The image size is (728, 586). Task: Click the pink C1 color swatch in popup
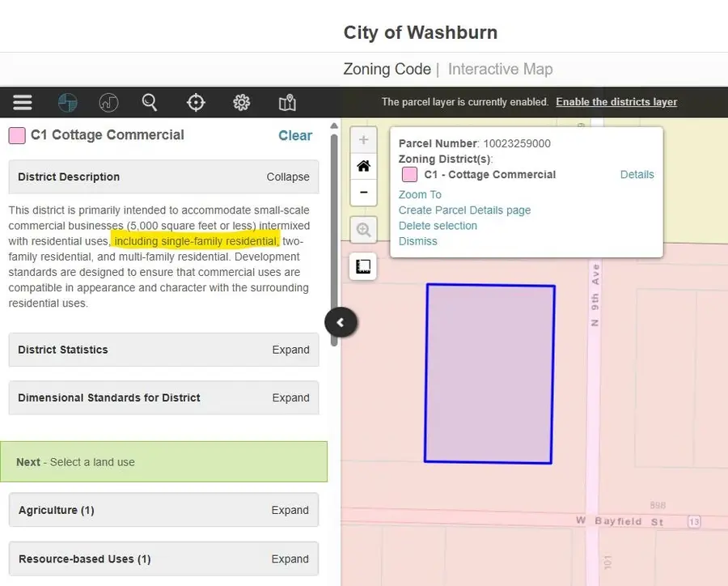(410, 175)
